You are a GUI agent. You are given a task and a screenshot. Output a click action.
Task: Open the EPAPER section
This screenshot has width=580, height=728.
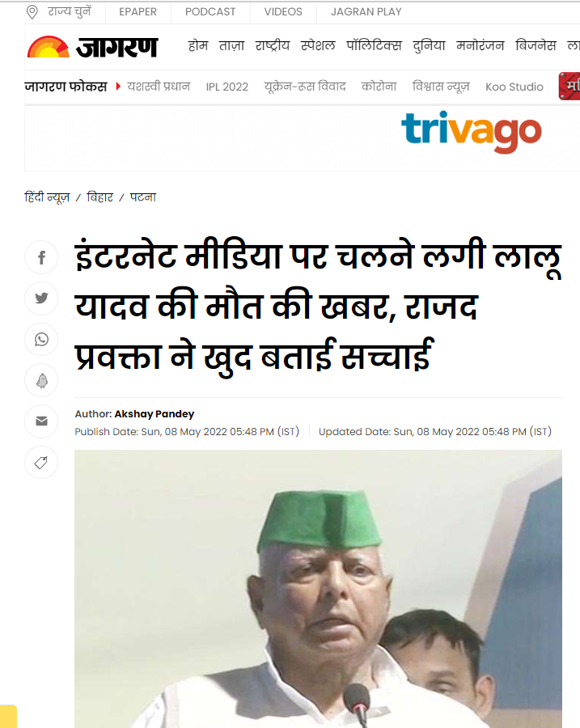point(138,12)
